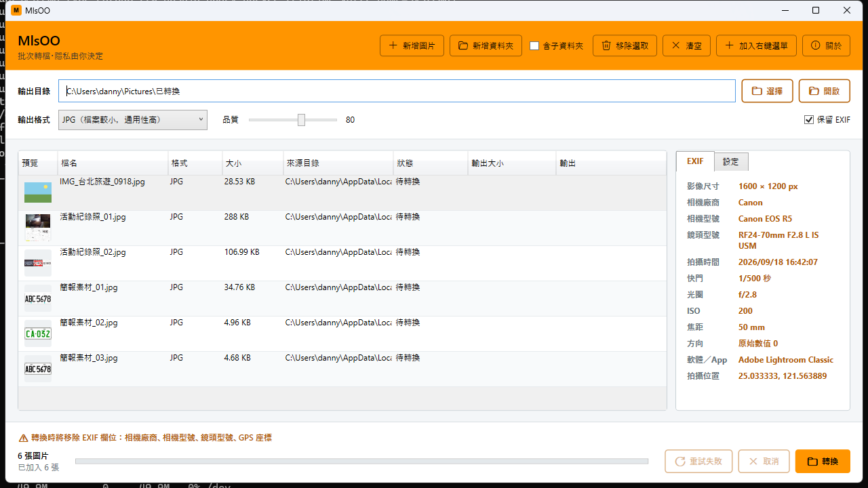
Task: Click the 檔名 column header
Action: click(113, 163)
